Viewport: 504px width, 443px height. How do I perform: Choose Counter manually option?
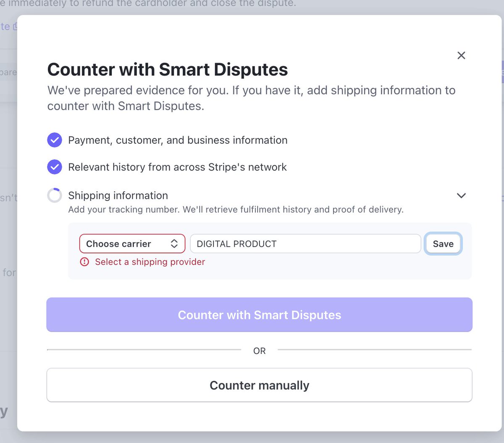pyautogui.click(x=260, y=385)
